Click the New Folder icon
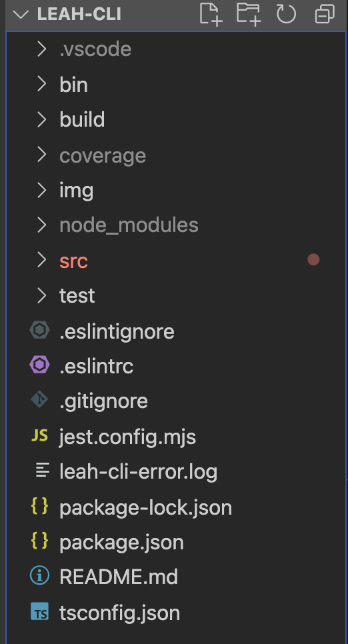Screen dimensions: 348x644 [249, 15]
